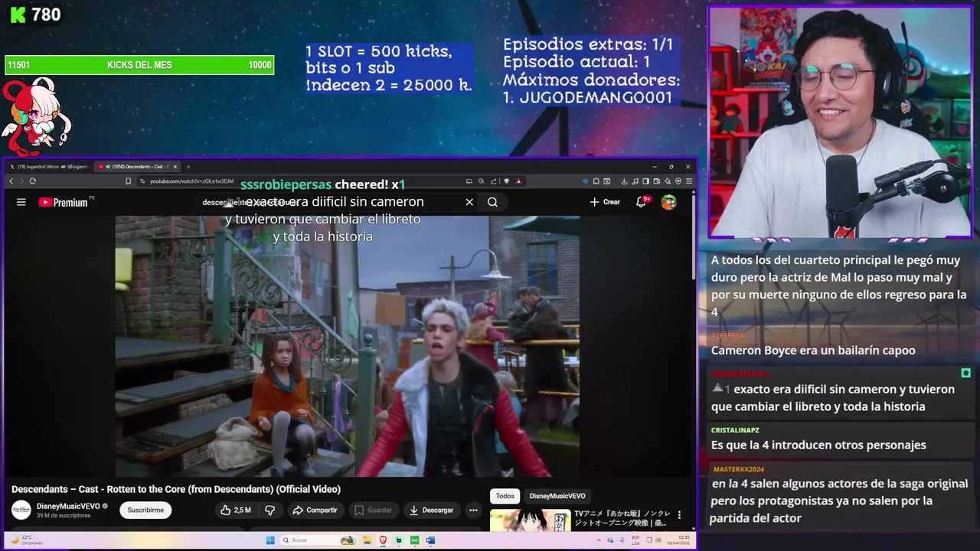Screen dimensions: 980x551
Task: Close the Descendants – Cast tab
Action: pyautogui.click(x=175, y=166)
